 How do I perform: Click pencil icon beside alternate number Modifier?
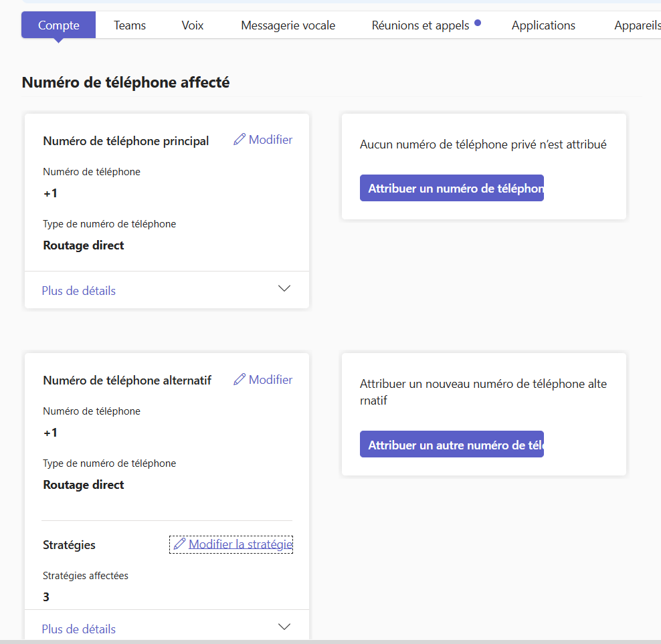point(240,379)
